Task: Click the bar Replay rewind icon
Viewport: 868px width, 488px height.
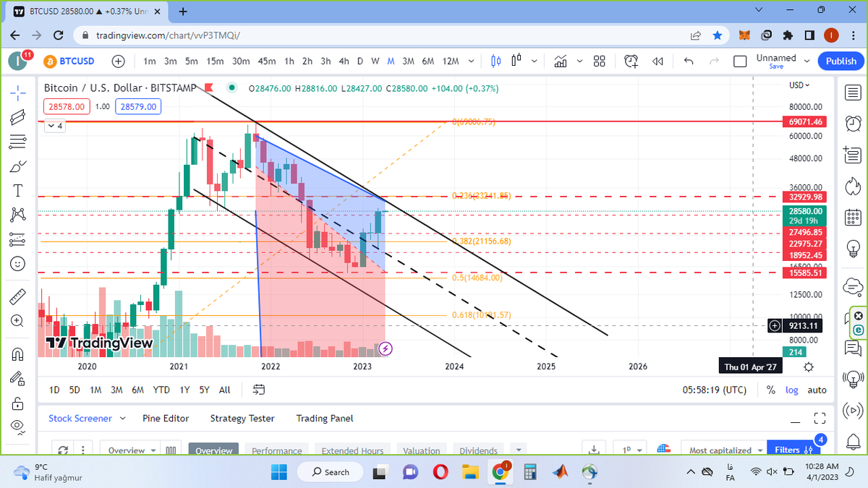Action: [x=658, y=61]
